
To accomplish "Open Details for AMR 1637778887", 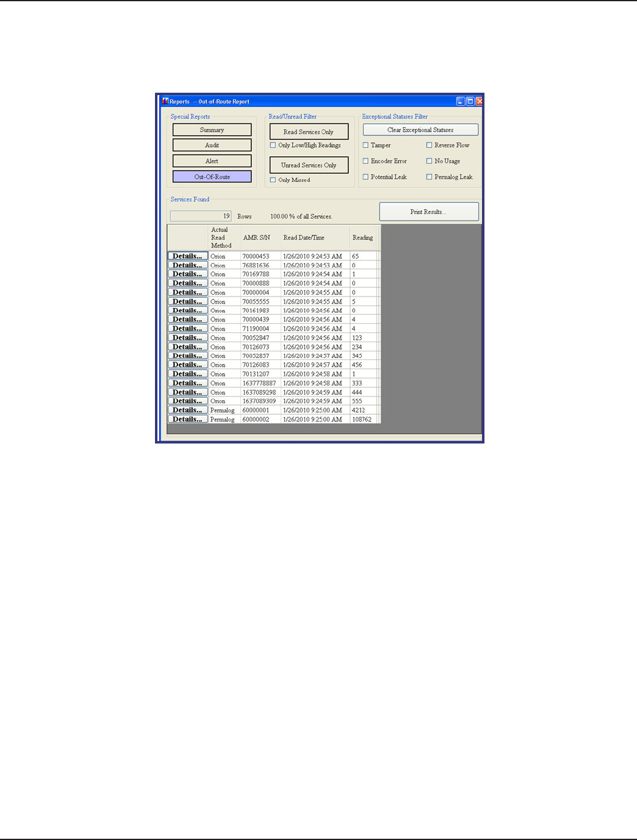I will [x=188, y=383].
